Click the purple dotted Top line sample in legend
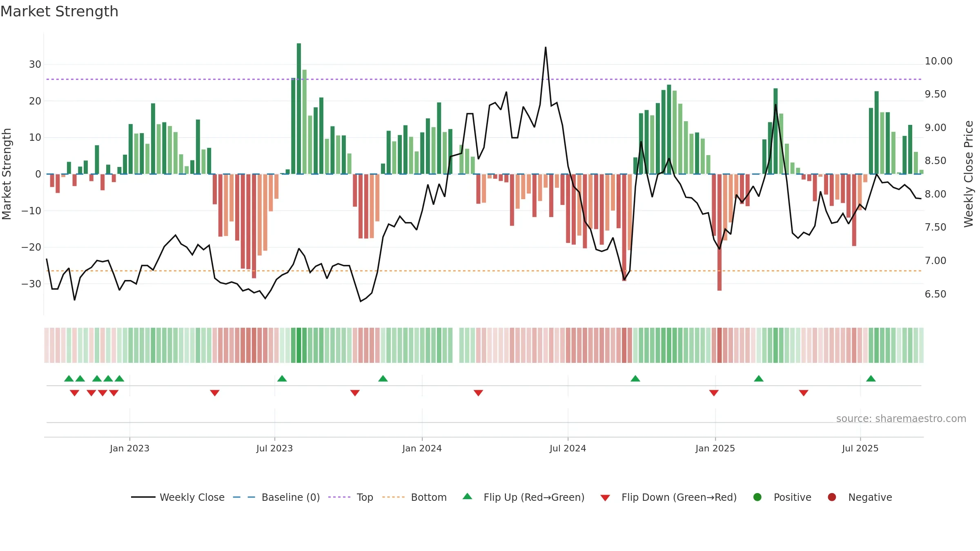The width and height of the screenshot is (980, 551). pyautogui.click(x=339, y=497)
